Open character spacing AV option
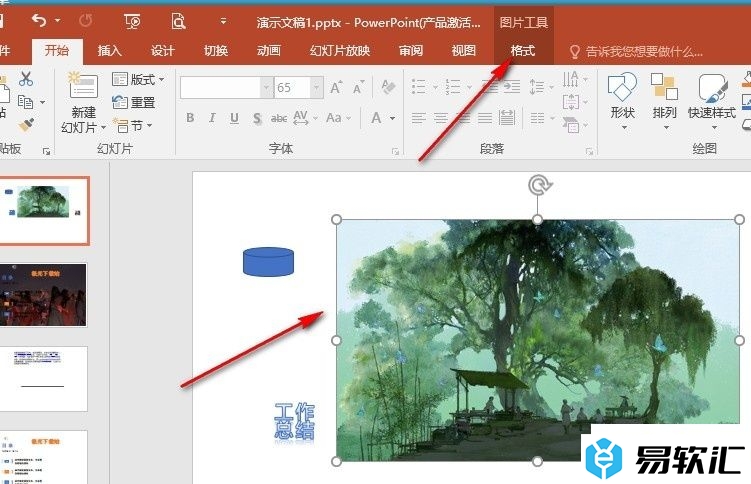Viewport: 751px width, 484px height. (301, 118)
